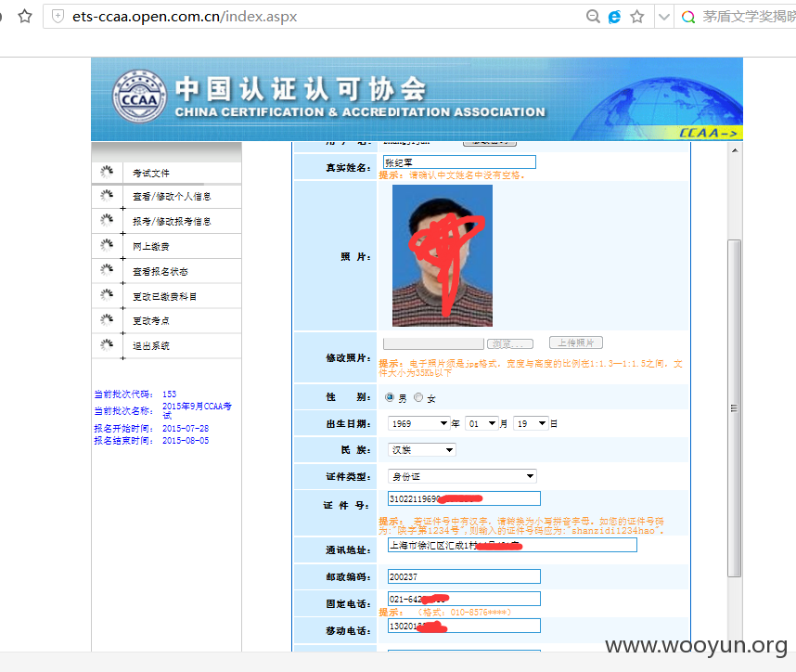Expand the address bar dropdown chevron
The width and height of the screenshot is (796, 672).
pos(663,17)
